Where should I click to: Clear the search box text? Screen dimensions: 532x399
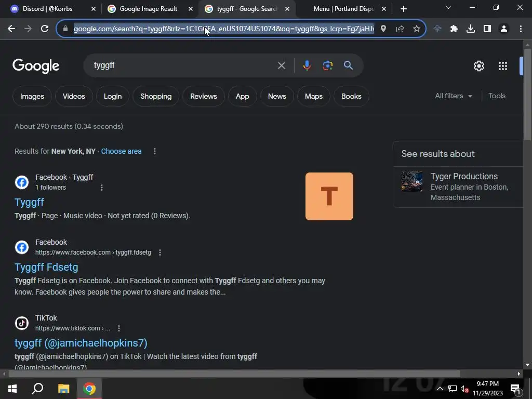point(281,65)
